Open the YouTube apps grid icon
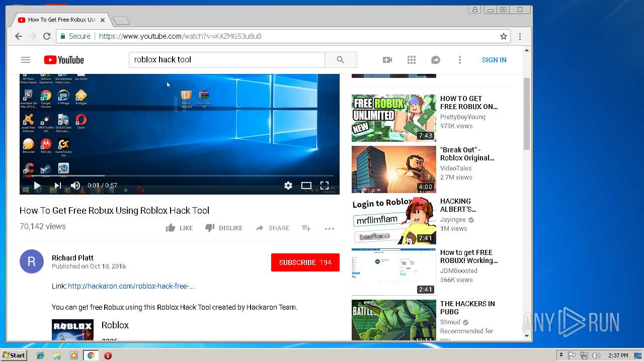The image size is (644, 362). coord(412,60)
